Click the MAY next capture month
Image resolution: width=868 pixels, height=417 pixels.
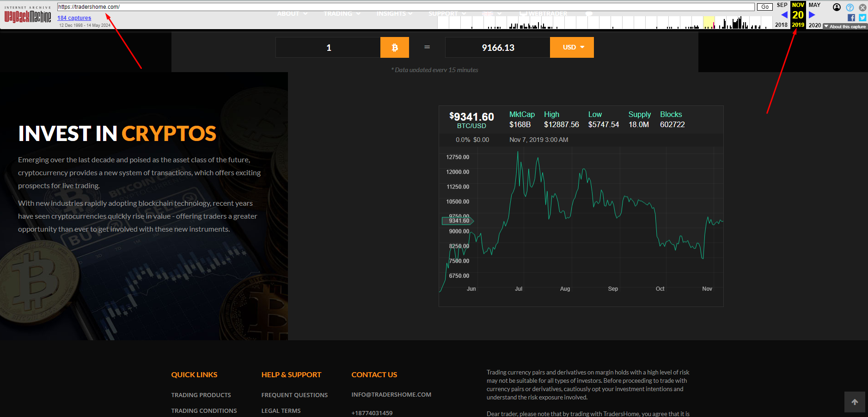(x=814, y=5)
